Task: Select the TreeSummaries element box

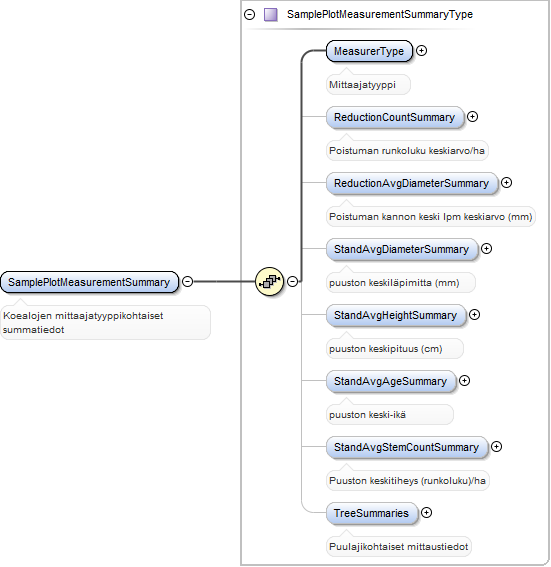Action: click(372, 513)
